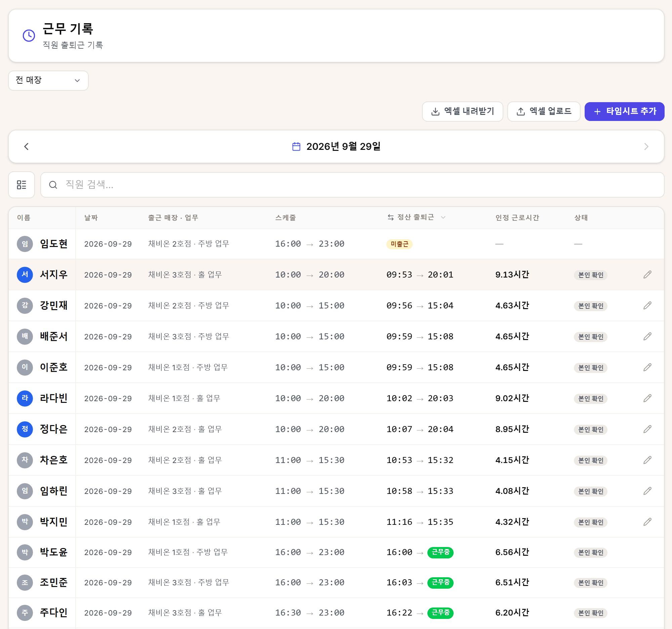Viewport: 672px width, 629px height.
Task: Click the 엑셀 업로드 button
Action: click(x=544, y=111)
